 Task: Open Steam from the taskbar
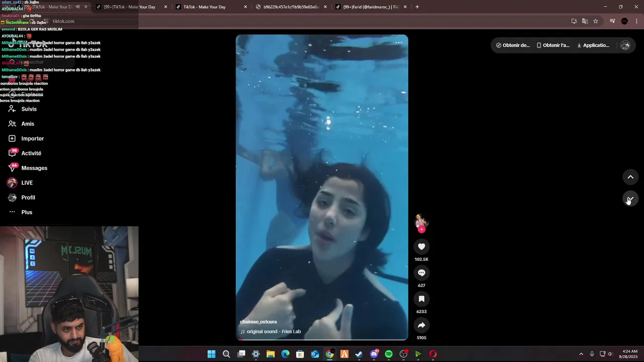point(359,354)
